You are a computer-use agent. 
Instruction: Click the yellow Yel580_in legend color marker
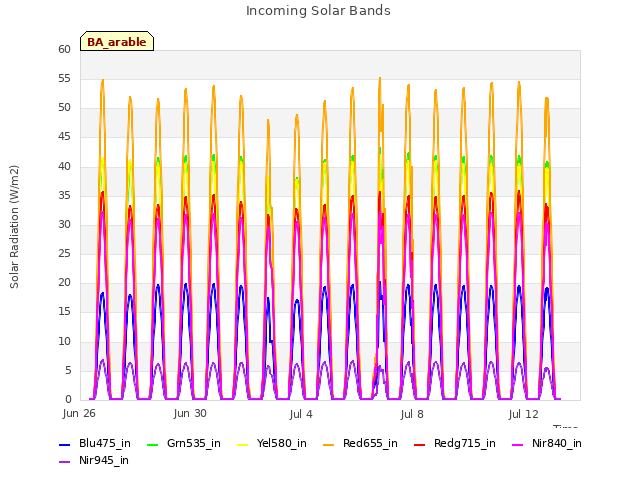coord(242,444)
